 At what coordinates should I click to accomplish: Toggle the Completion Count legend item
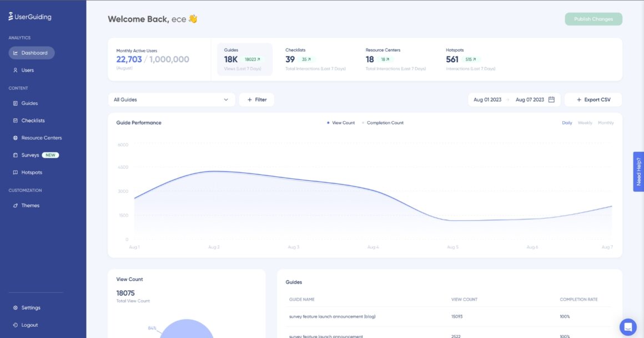coord(383,122)
